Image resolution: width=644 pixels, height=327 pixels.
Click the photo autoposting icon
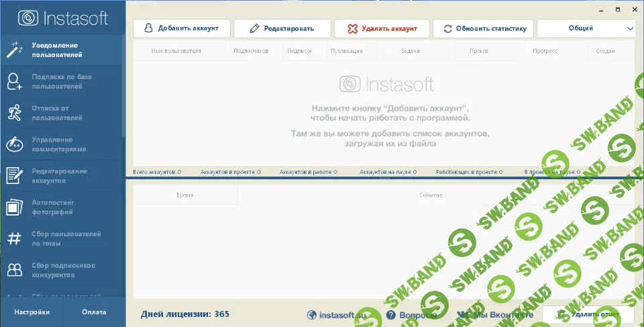tap(14, 207)
